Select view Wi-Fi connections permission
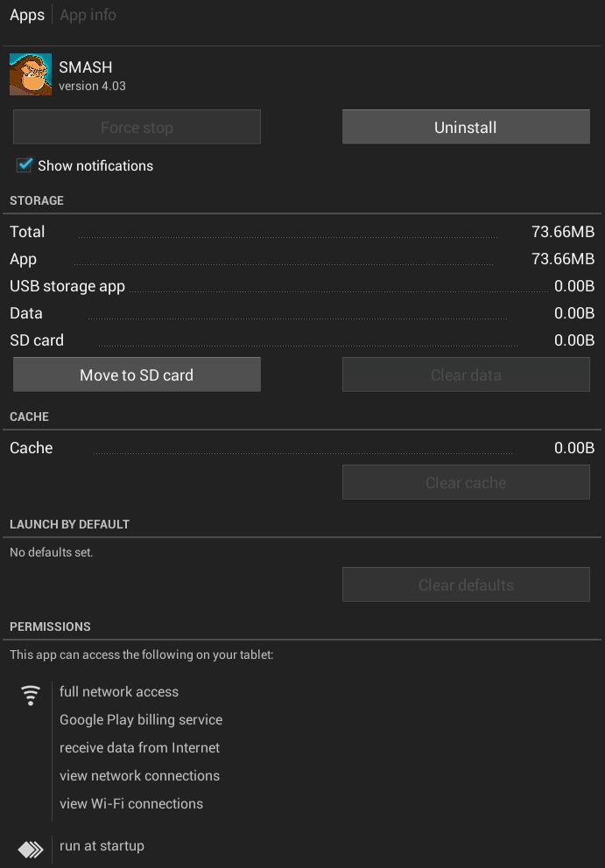 (131, 803)
